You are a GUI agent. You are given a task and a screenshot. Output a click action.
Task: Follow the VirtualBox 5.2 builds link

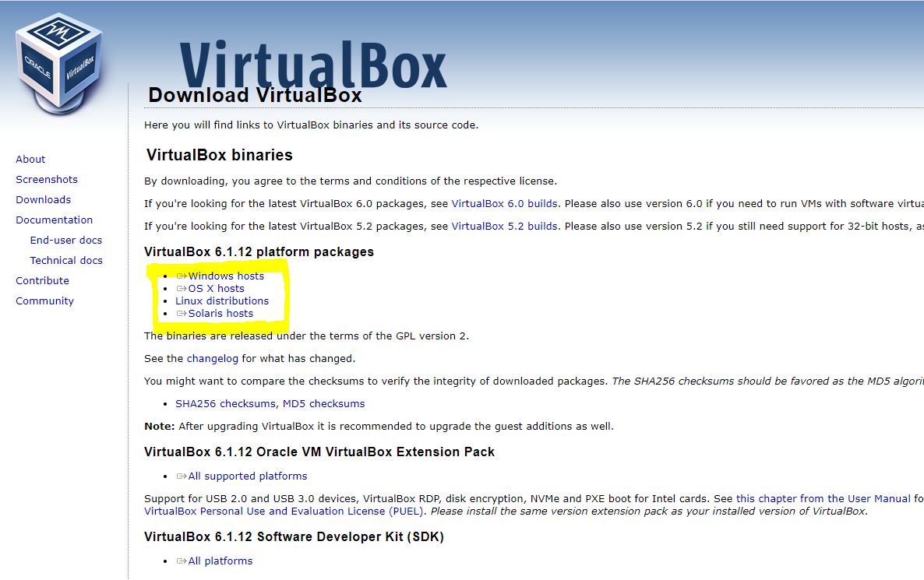[504, 226]
